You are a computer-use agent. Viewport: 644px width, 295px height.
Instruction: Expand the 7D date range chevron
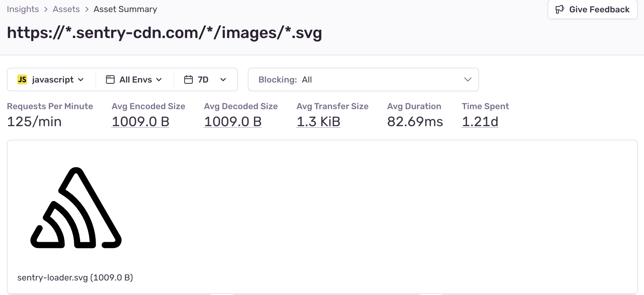(223, 79)
